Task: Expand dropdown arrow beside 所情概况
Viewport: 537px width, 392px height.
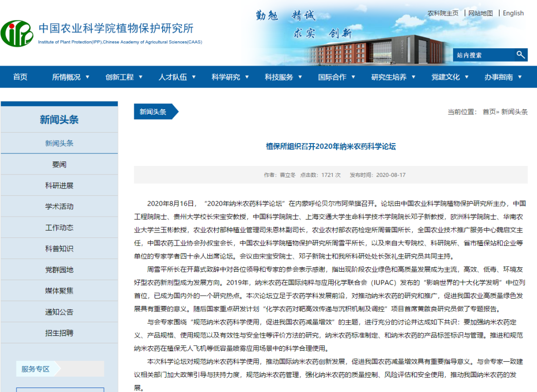Action: (x=88, y=77)
